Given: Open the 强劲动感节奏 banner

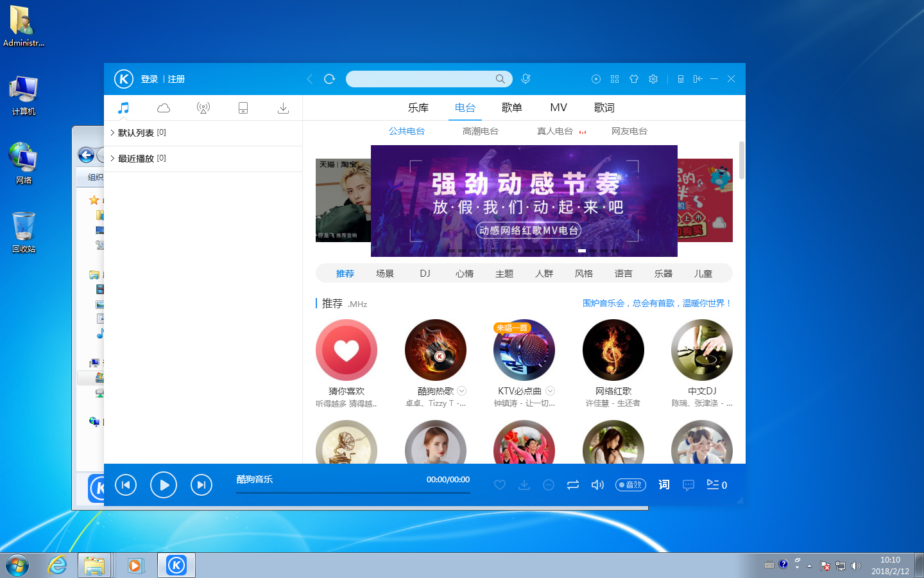Looking at the screenshot, I should pos(524,201).
